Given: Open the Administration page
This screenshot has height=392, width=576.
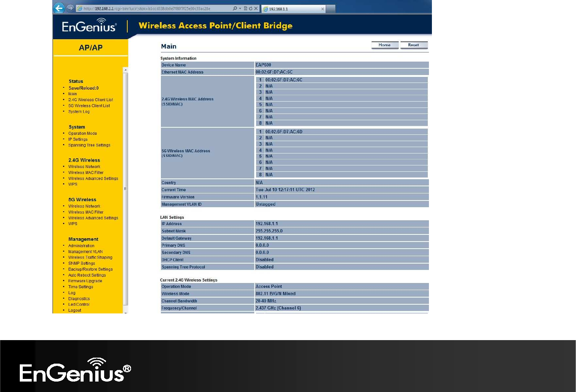Looking at the screenshot, I should (81, 246).
